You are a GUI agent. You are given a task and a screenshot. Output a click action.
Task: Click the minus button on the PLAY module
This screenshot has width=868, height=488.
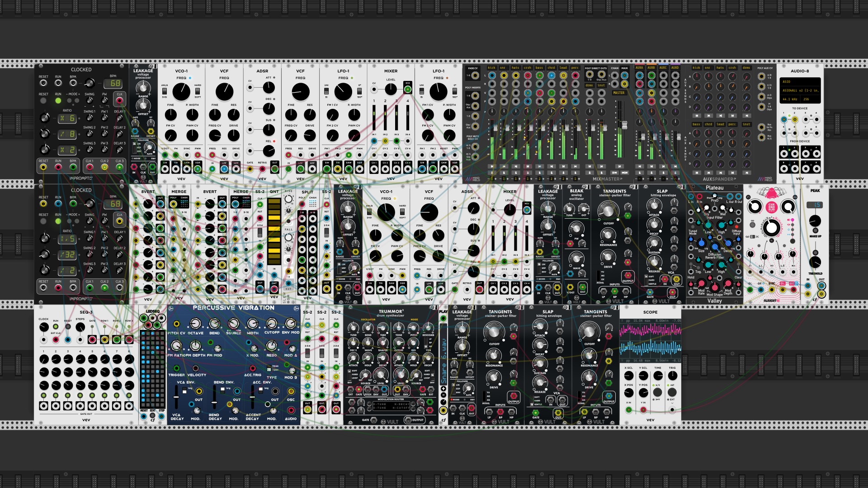click(443, 394)
